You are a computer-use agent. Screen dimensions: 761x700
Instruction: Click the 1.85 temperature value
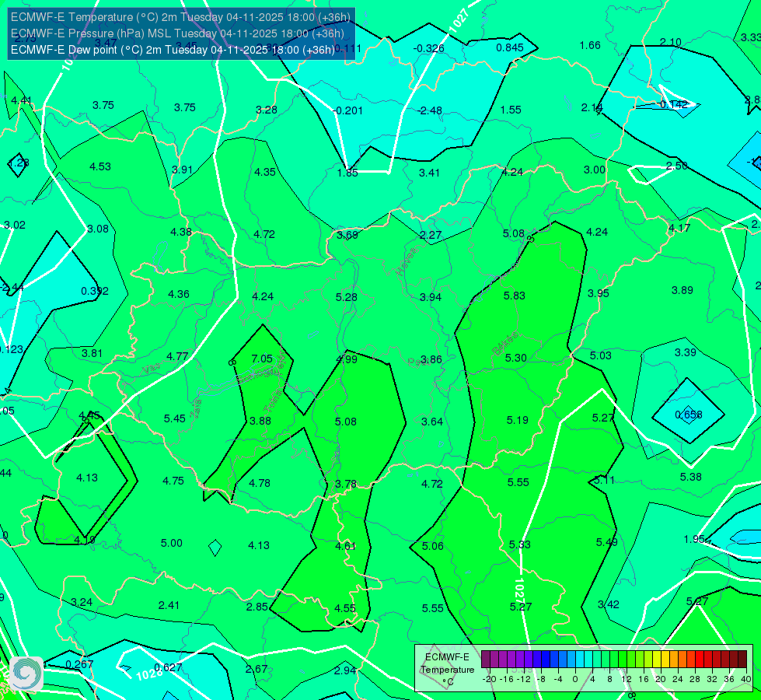347,173
